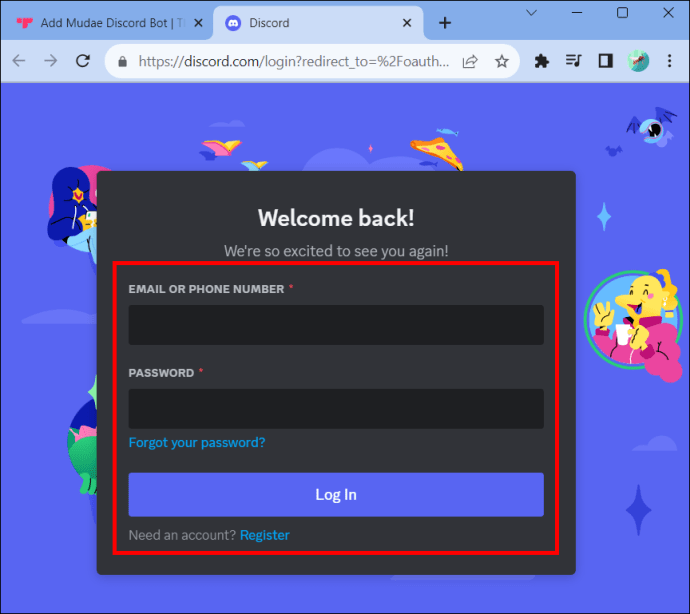Select the Discord tab
690x614 pixels.
point(318,23)
